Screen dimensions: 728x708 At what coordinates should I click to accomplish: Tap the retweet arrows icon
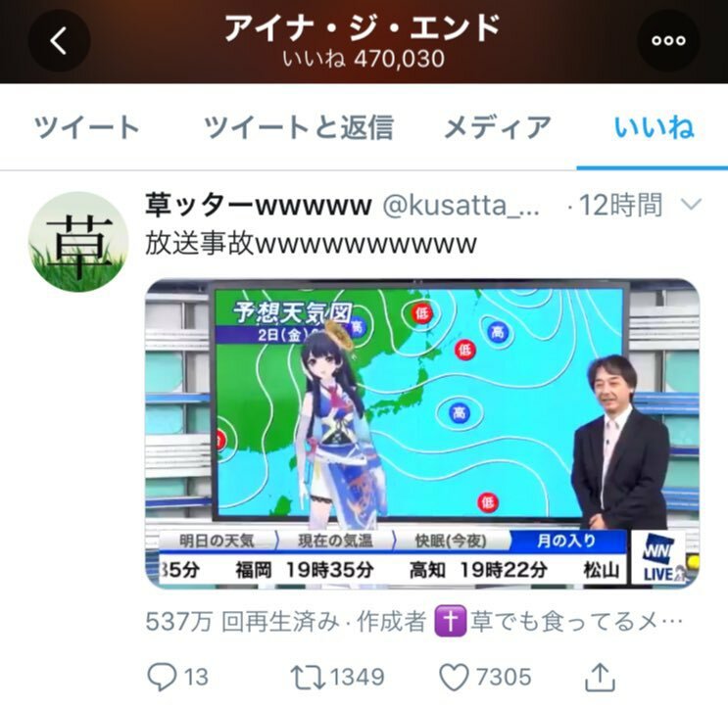click(x=308, y=678)
